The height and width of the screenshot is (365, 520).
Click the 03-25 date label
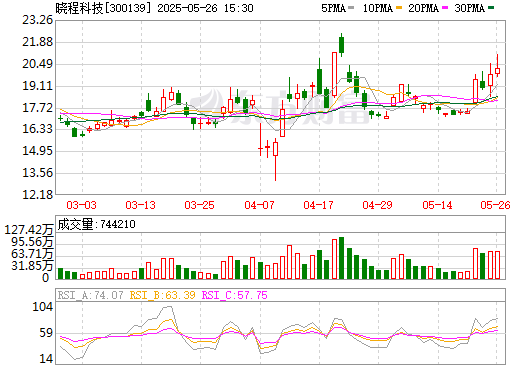(x=199, y=205)
